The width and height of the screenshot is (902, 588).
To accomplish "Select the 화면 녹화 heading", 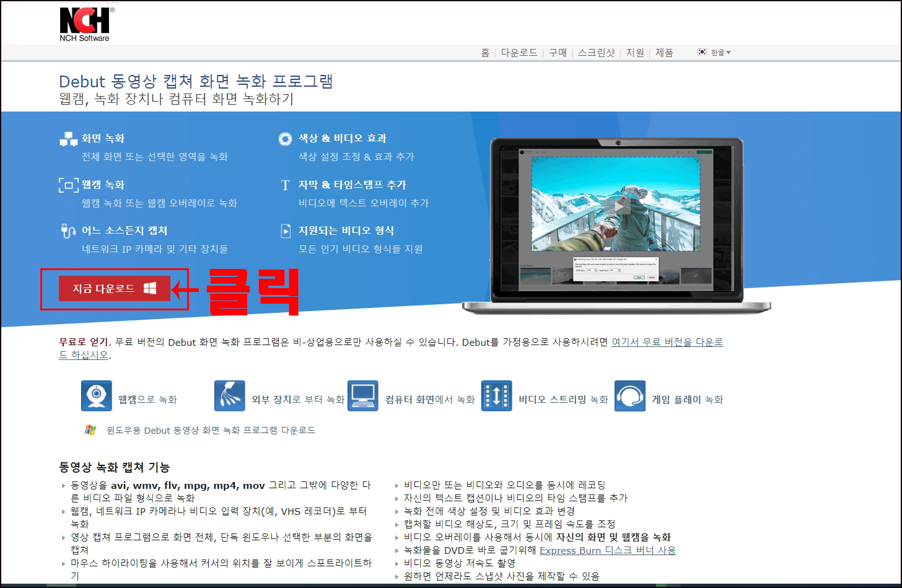I will (103, 138).
